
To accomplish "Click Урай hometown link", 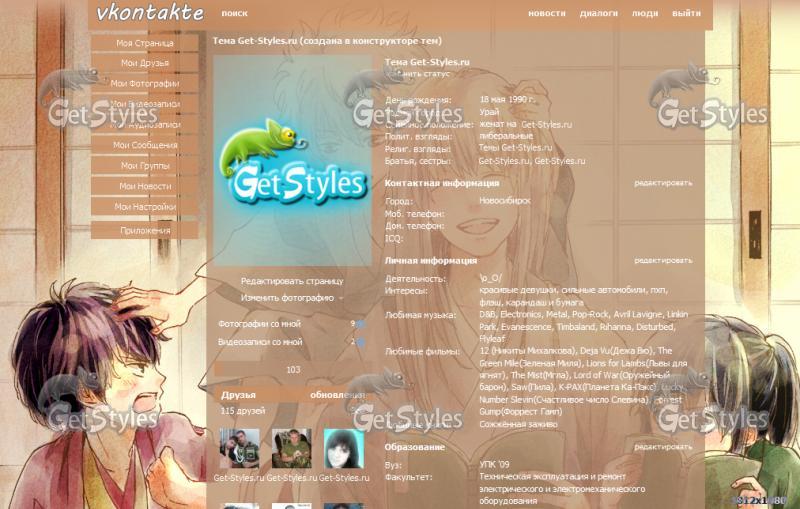I will pos(489,112).
